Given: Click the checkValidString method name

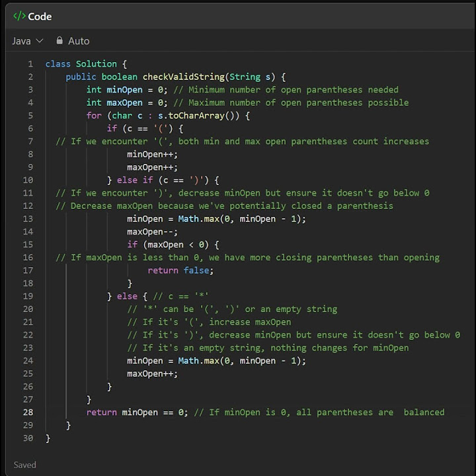Looking at the screenshot, I should [183, 77].
